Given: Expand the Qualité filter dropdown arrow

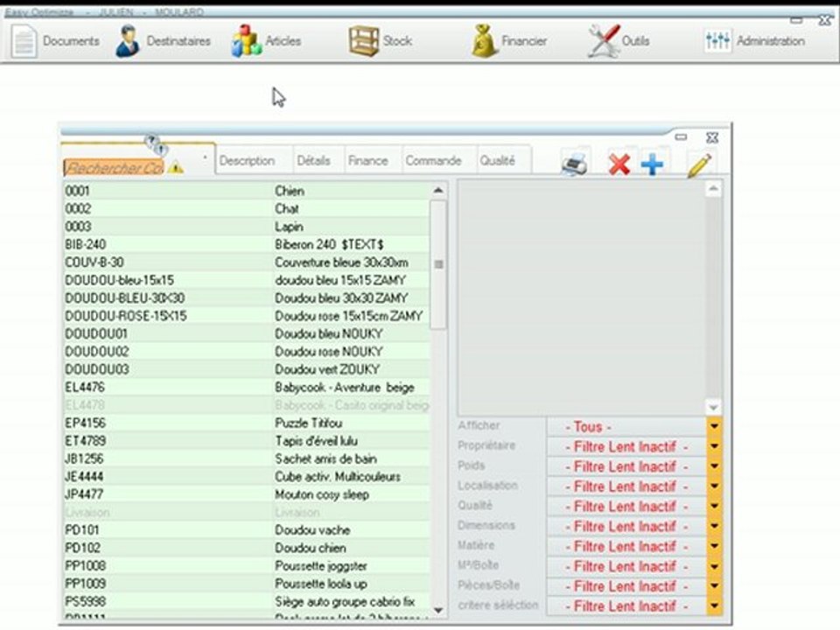Looking at the screenshot, I should tap(714, 507).
